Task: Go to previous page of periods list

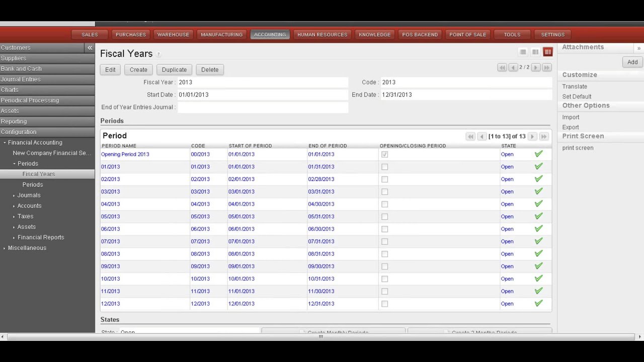Action: coord(481,136)
